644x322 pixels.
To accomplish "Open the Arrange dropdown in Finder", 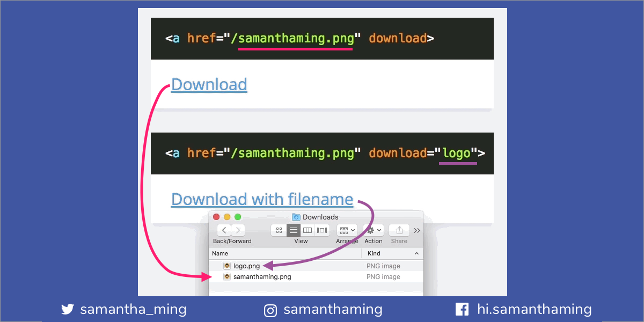I will coord(347,230).
